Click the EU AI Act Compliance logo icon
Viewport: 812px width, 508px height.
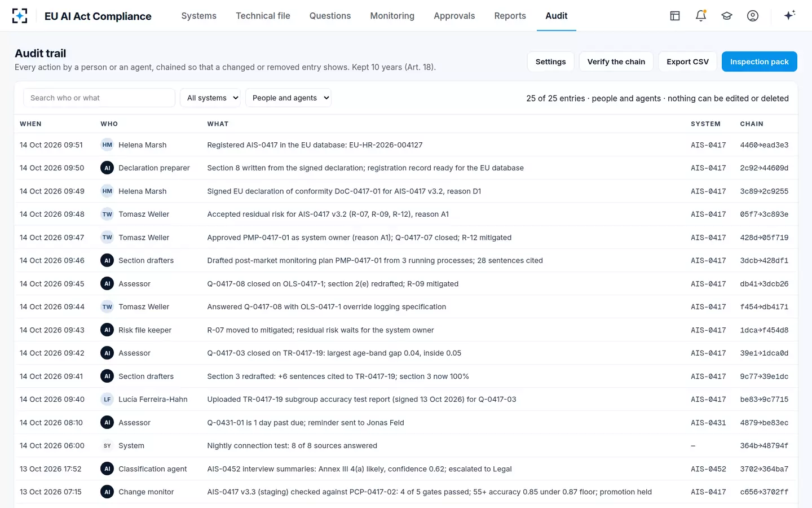20,16
